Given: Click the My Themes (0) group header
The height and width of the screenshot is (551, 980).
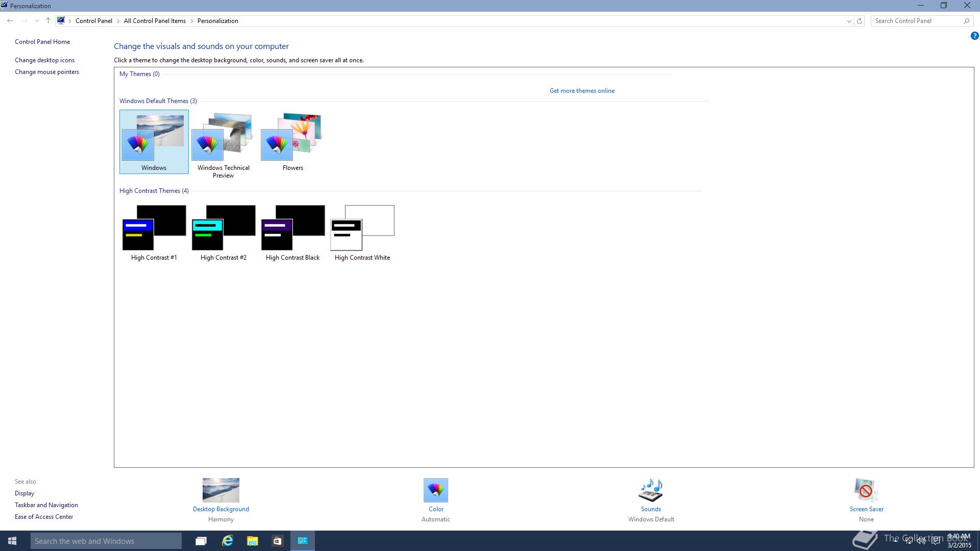Looking at the screenshot, I should [x=139, y=74].
